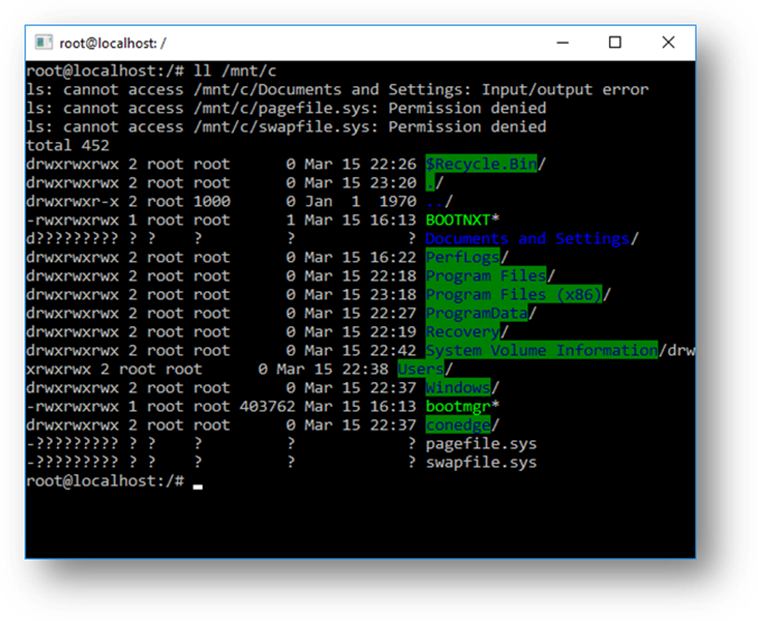758x621 pixels.
Task: Click the cursor at the bottom prompt
Action: tap(198, 484)
